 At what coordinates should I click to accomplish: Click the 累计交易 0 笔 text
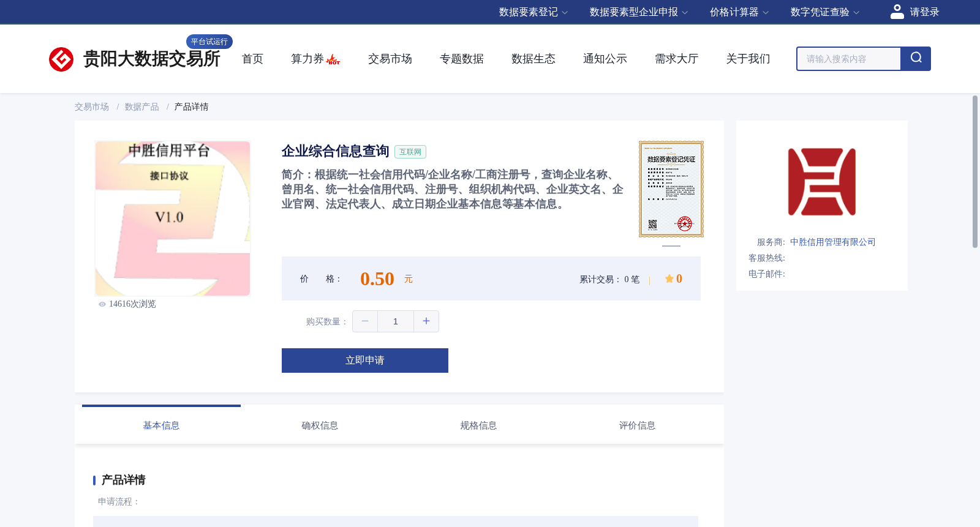click(609, 280)
